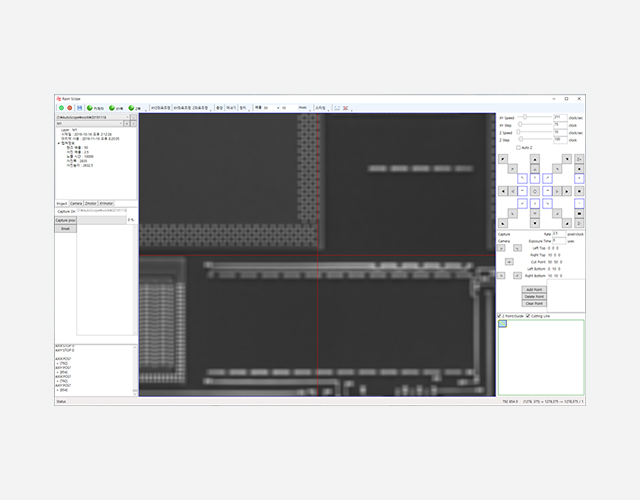Set Left Bottom corner with its arrow button
This screenshot has width=640, height=500.
click(501, 276)
